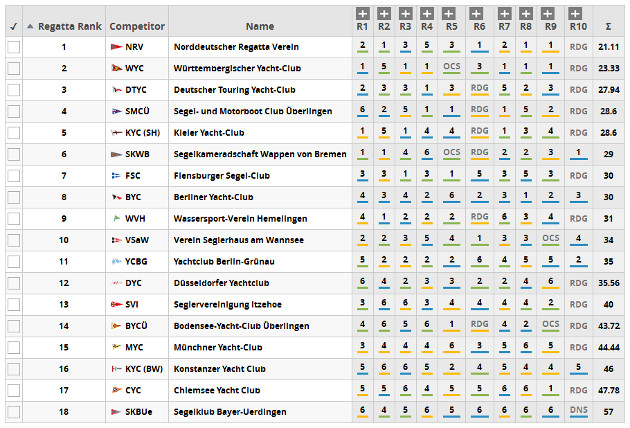Click the select-all checkmark column header
The image size is (630, 428).
pos(14,27)
